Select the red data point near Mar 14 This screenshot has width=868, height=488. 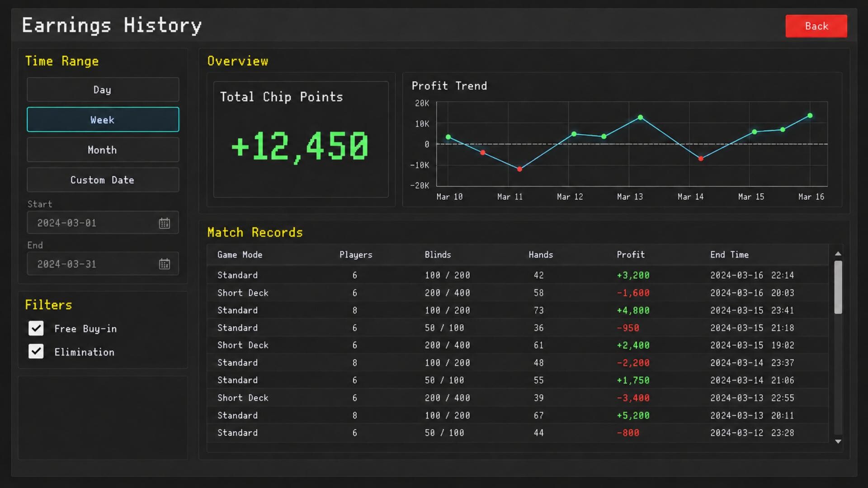(701, 159)
